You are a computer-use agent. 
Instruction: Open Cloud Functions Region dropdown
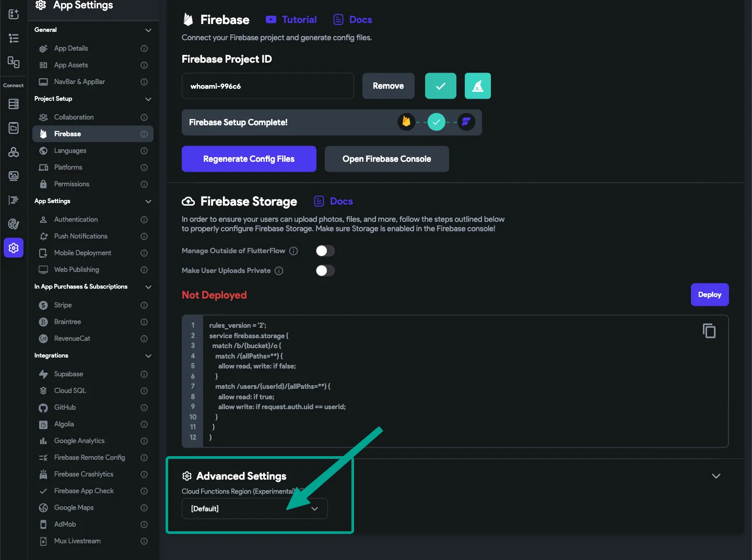pos(255,509)
